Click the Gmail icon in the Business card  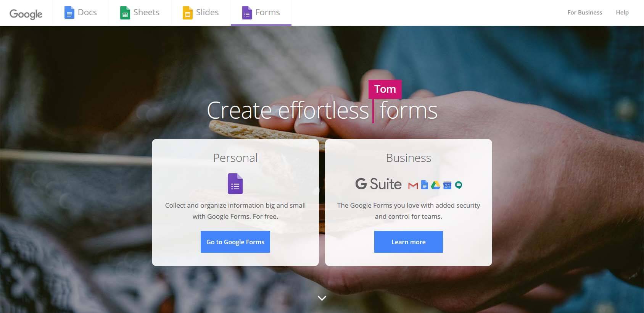[x=412, y=186]
